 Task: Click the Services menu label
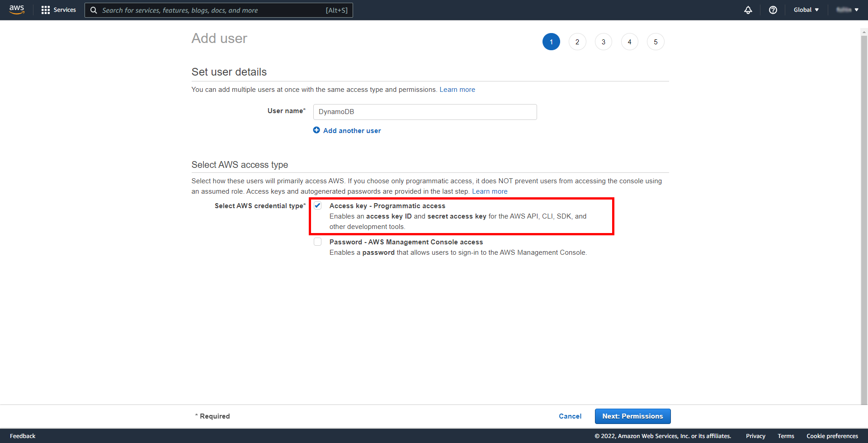click(x=65, y=10)
